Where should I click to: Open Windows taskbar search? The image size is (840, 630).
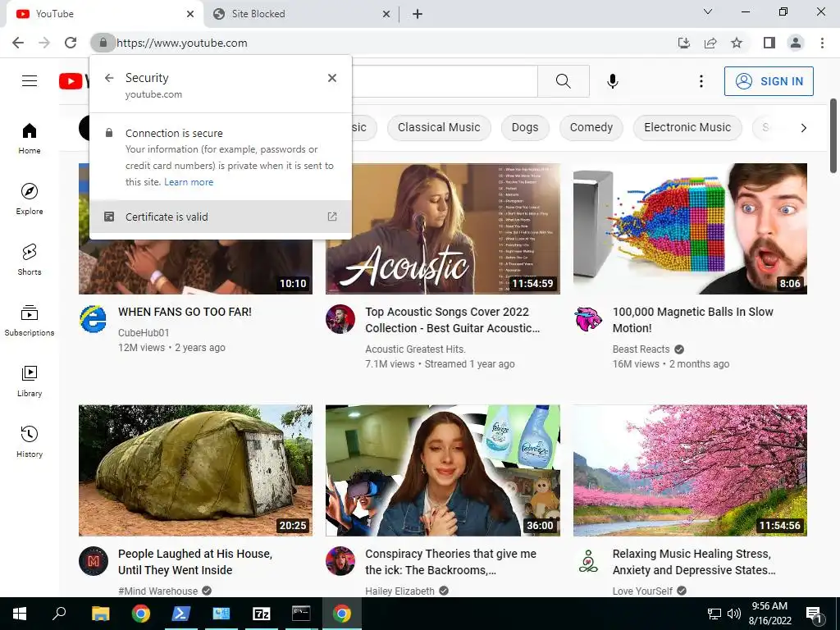(59, 614)
